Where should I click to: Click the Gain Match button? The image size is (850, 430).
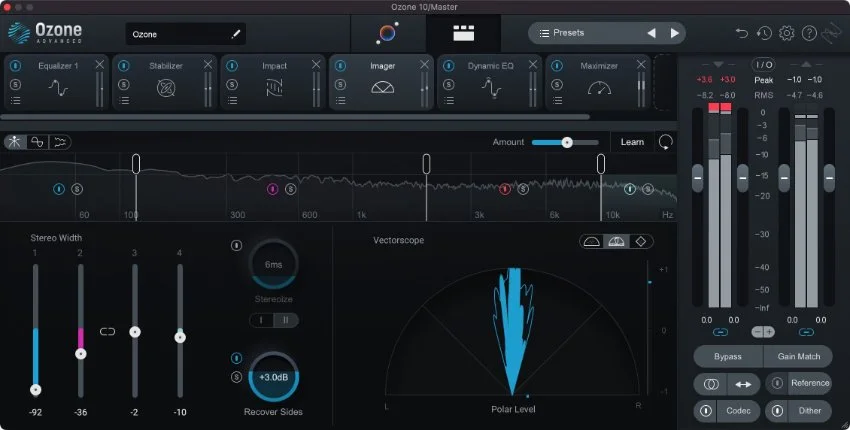coord(799,357)
